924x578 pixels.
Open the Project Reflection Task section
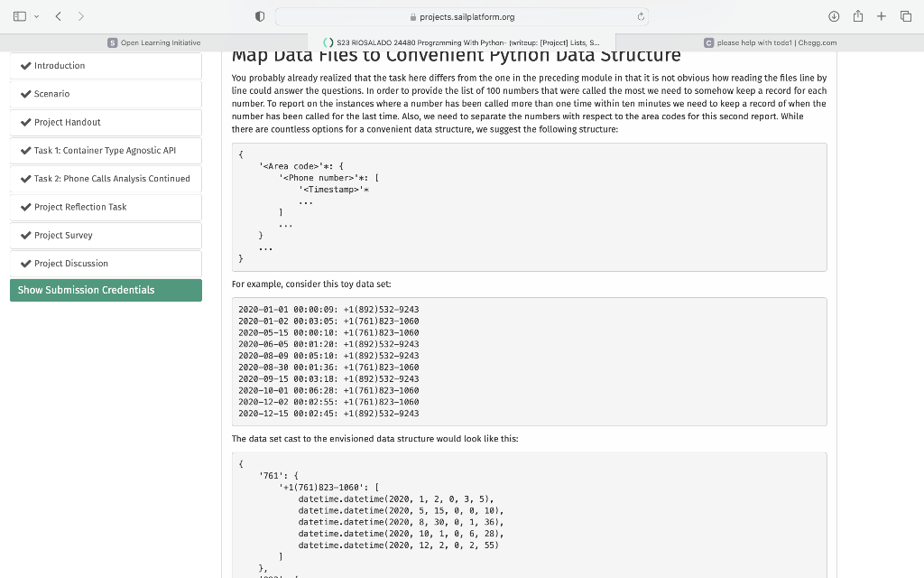106,207
